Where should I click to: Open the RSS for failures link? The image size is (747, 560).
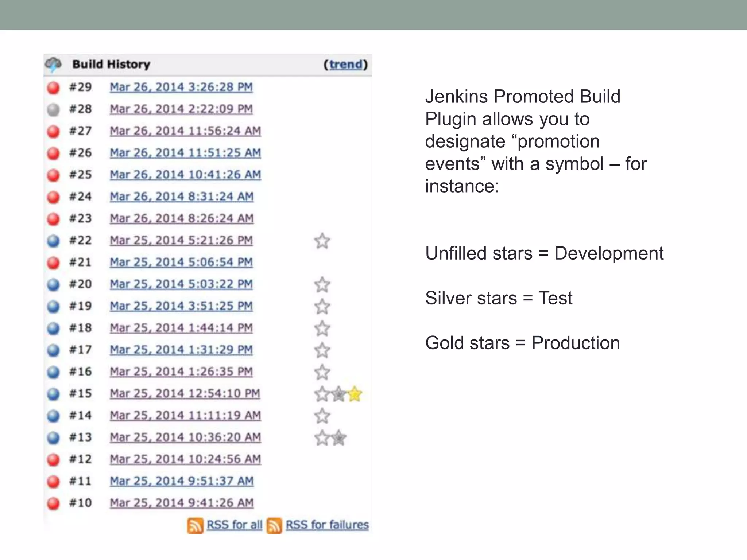coord(327,525)
